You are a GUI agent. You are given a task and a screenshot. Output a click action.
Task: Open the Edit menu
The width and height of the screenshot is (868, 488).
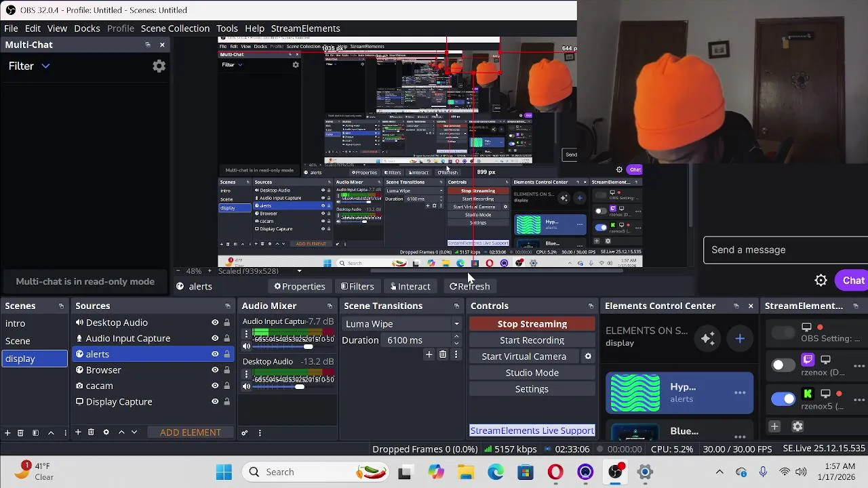click(x=33, y=28)
